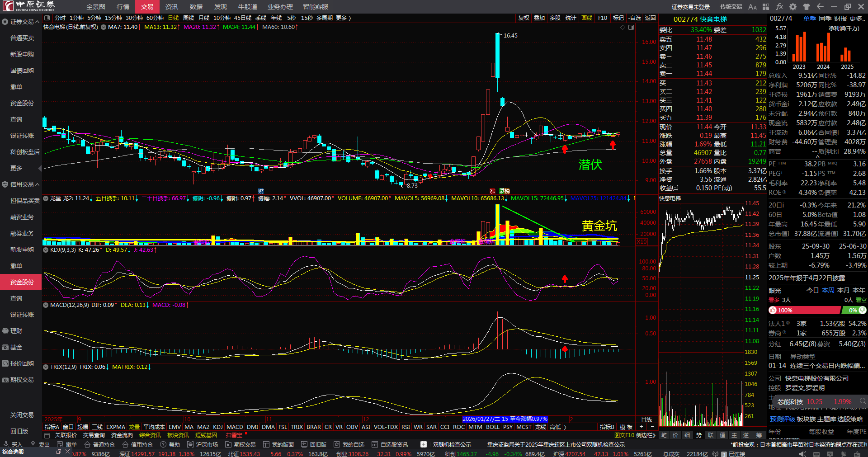Screen dimensions: 868x457
Task: Click the 单季 financial period option
Action: (x=810, y=19)
